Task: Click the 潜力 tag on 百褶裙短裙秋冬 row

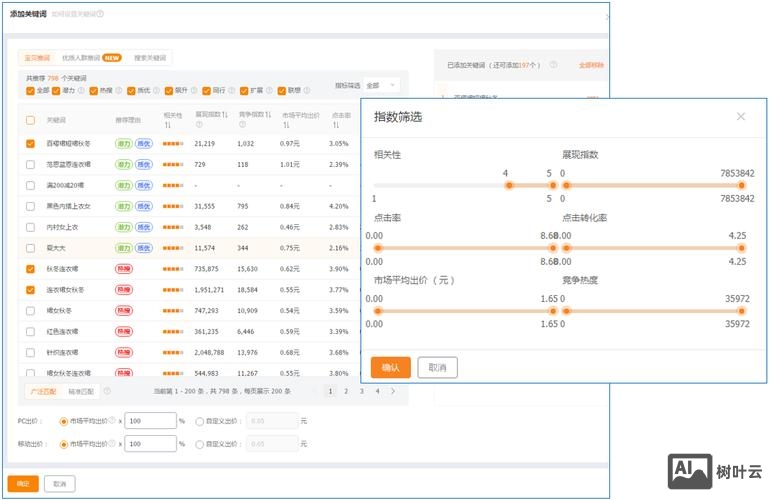Action: pos(123,143)
